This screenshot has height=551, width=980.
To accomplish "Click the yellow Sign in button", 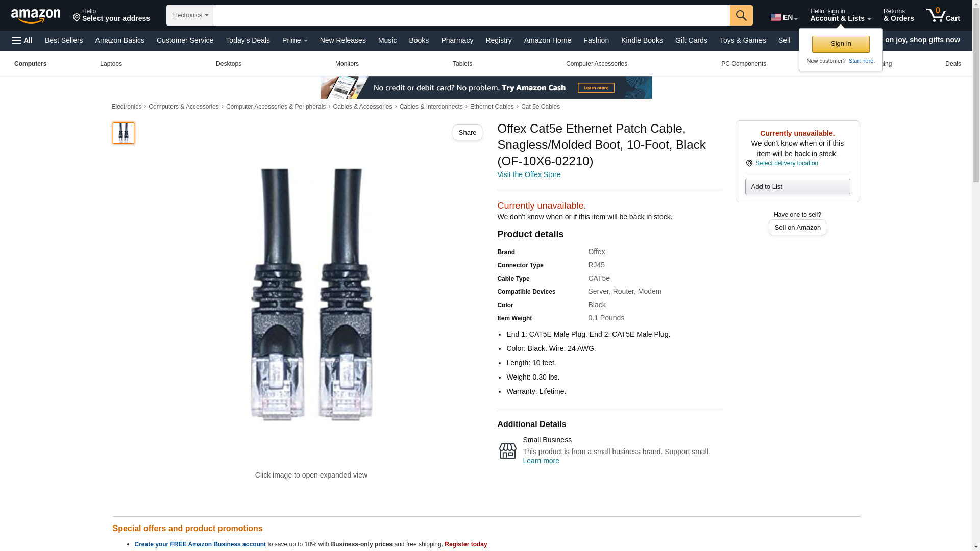I will pos(841,44).
